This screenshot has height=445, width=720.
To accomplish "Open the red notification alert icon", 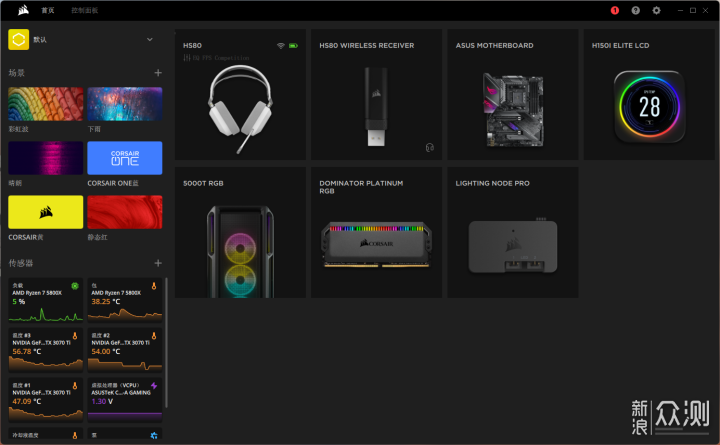I will tap(615, 10).
